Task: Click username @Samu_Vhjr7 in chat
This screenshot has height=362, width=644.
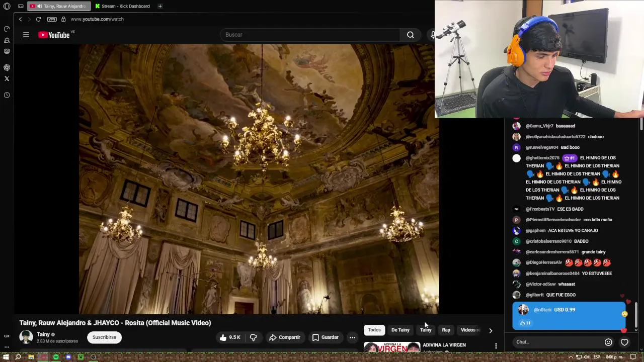Action: click(539, 126)
